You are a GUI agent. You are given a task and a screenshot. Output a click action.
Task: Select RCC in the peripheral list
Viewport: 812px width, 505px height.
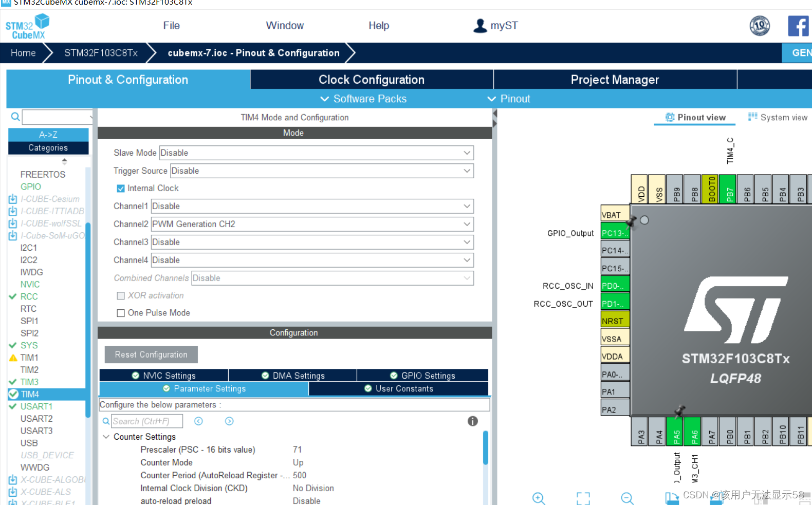click(29, 296)
